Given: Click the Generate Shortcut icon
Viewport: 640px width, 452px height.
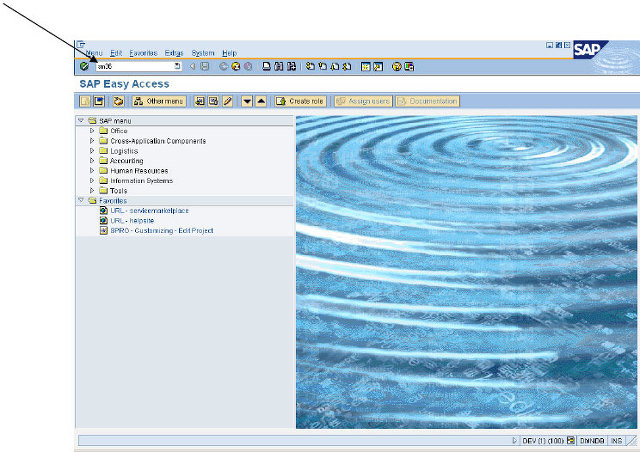Looking at the screenshot, I should pyautogui.click(x=378, y=66).
